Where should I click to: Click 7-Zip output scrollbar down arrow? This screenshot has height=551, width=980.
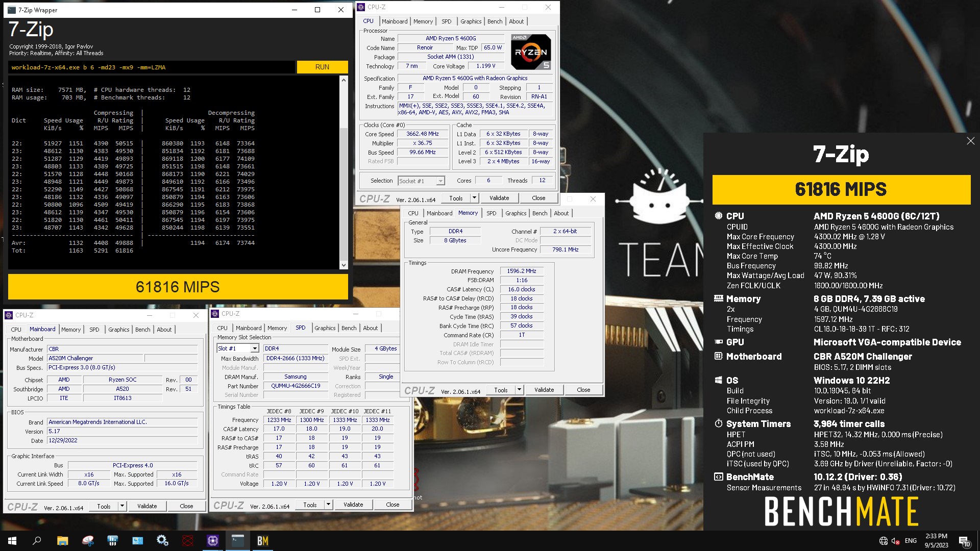[x=344, y=265]
